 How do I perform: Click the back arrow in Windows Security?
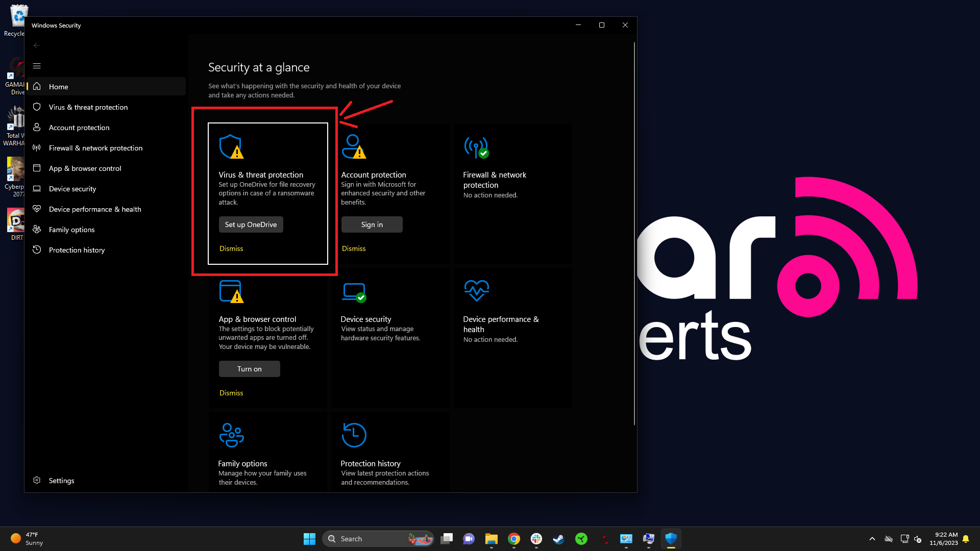37,45
